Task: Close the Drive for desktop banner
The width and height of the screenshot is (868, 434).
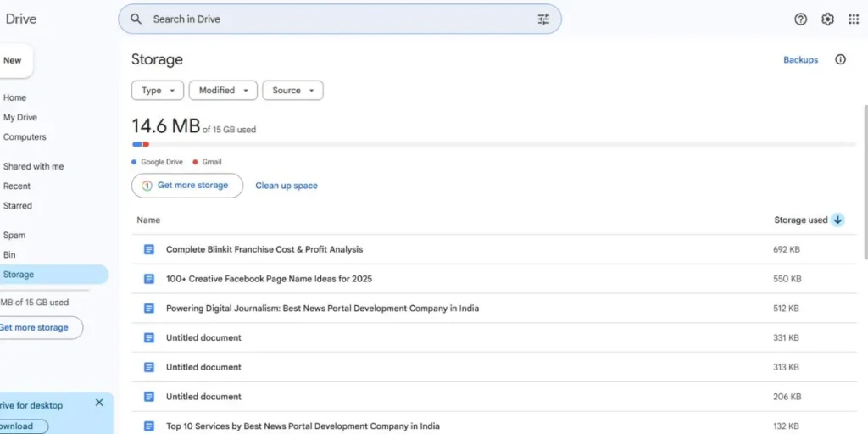Action: coord(99,403)
